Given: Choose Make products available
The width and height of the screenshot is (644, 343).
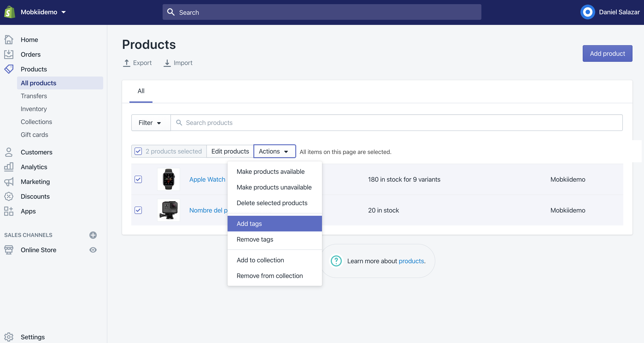Looking at the screenshot, I should pyautogui.click(x=275, y=171).
